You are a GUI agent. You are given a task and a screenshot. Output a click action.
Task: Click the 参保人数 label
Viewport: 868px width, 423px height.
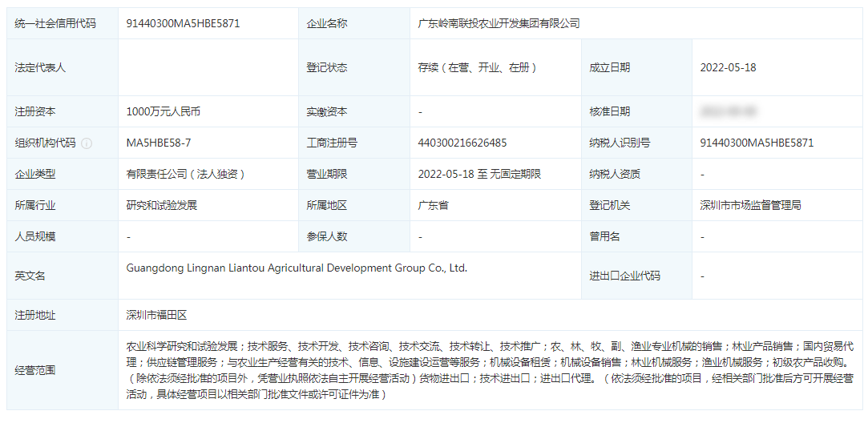[327, 236]
